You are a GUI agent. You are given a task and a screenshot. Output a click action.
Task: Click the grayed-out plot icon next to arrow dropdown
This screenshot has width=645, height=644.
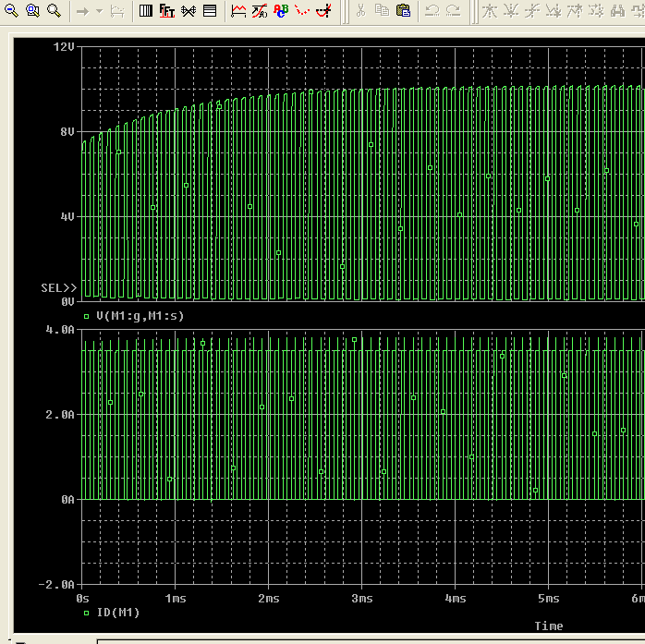pos(117,11)
